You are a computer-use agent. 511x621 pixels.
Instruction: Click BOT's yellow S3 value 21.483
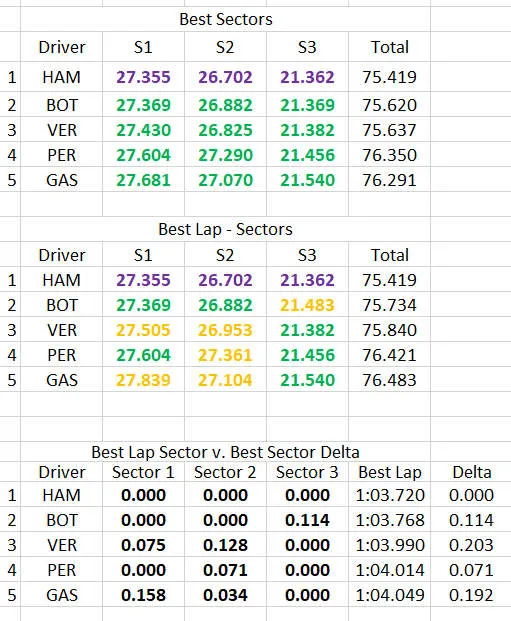click(307, 305)
